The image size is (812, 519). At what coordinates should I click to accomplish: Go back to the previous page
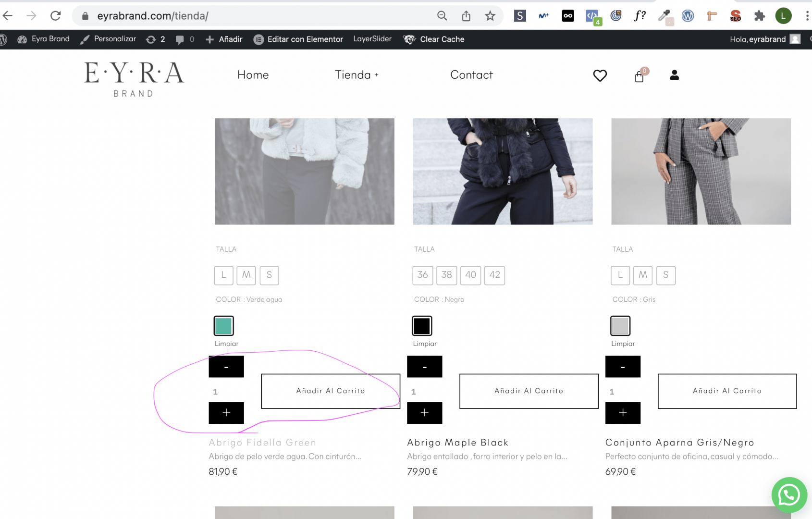point(8,16)
